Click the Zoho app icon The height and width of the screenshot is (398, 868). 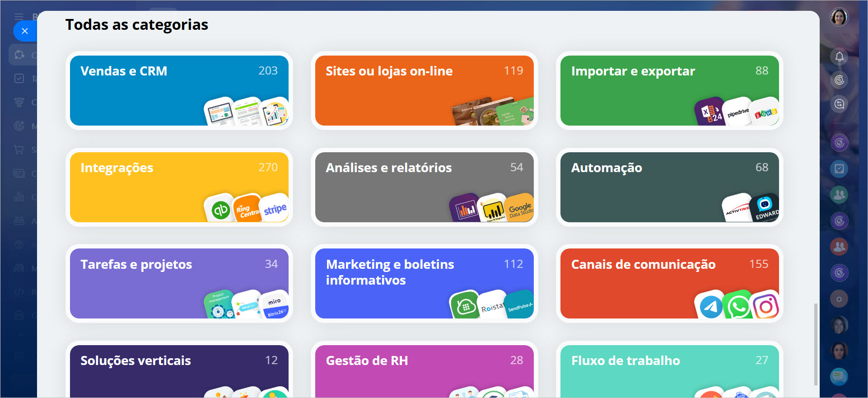[765, 112]
